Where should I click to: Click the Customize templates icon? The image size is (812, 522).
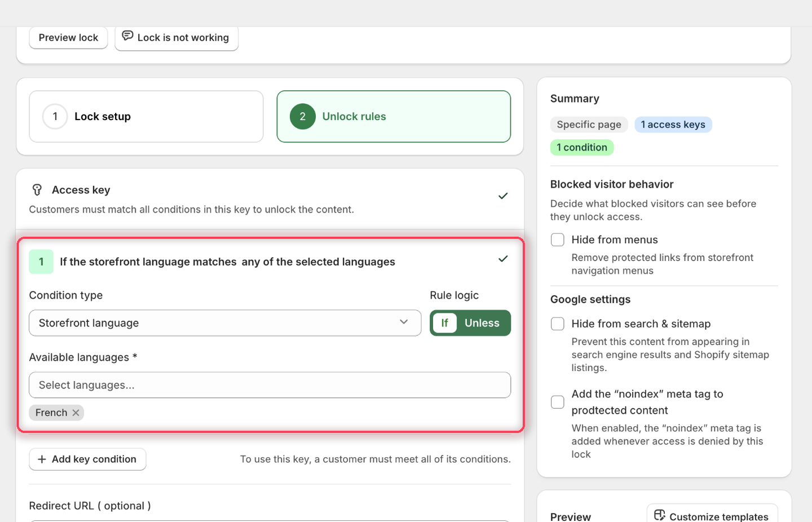(660, 515)
